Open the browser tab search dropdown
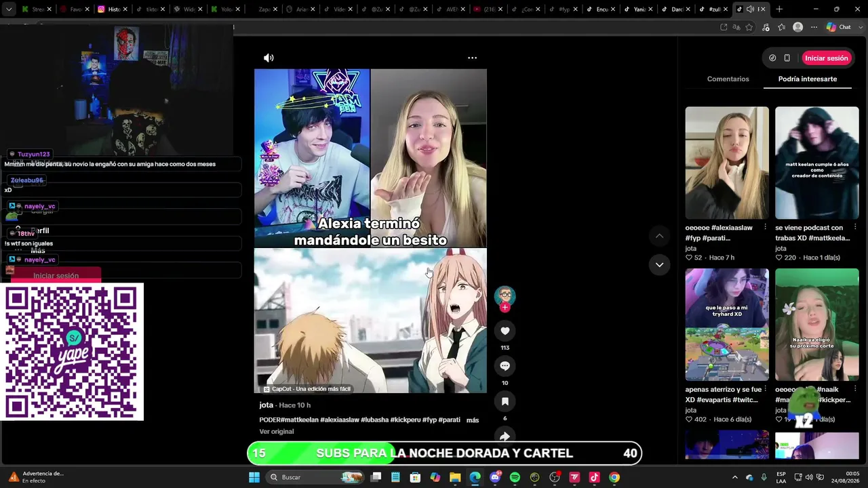The height and width of the screenshot is (488, 868). 9,9
